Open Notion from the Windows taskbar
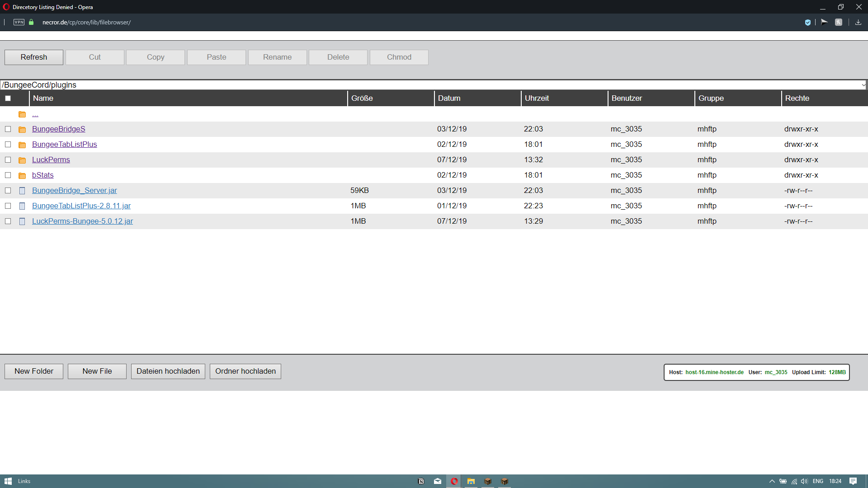Image resolution: width=868 pixels, height=488 pixels. click(x=421, y=481)
